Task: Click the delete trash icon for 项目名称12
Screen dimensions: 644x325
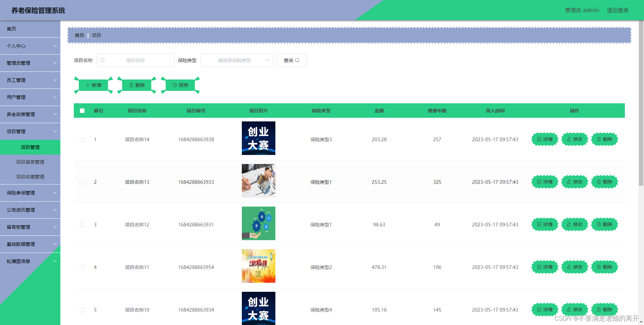Action: [x=599, y=224]
